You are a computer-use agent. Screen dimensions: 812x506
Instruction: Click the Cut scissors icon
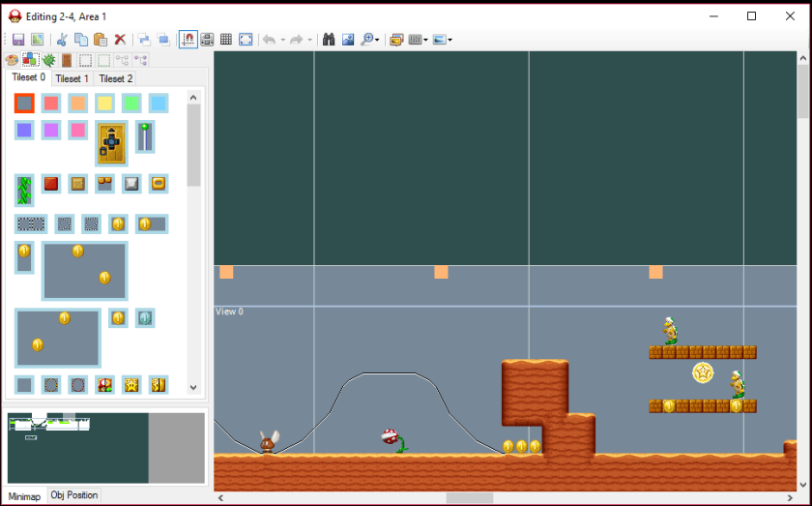(x=62, y=40)
